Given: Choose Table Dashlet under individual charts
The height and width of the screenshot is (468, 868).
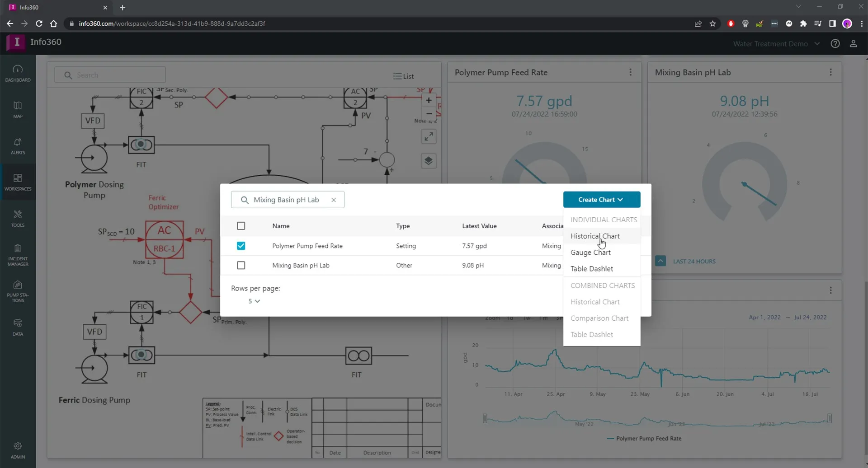Looking at the screenshot, I should click(591, 269).
